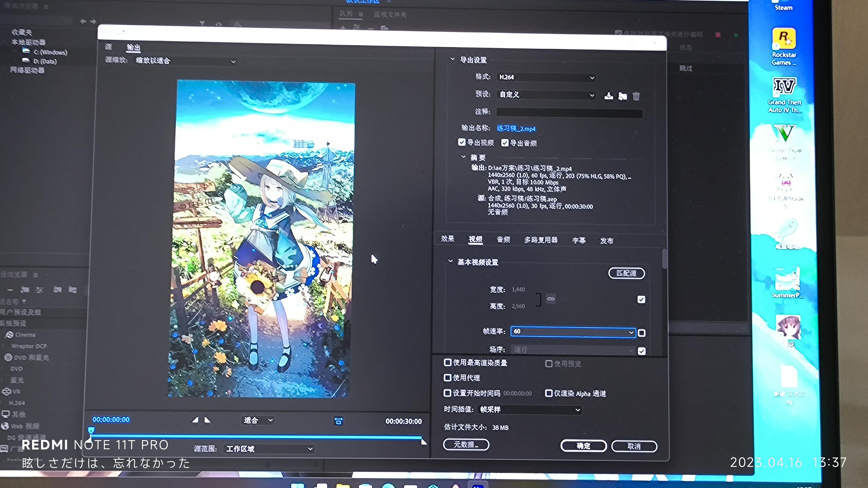Click the VR preset group icon
This screenshot has width=868, height=488.
tap(6, 391)
